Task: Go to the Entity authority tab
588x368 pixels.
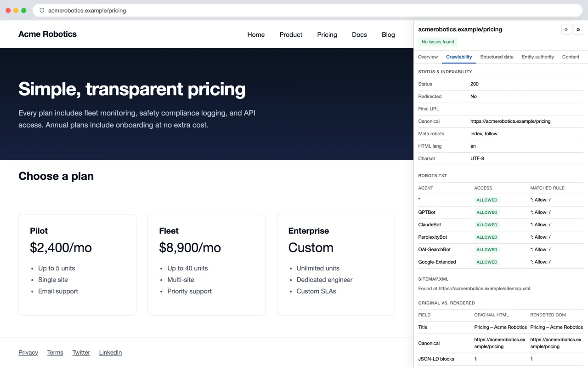Action: 538,57
